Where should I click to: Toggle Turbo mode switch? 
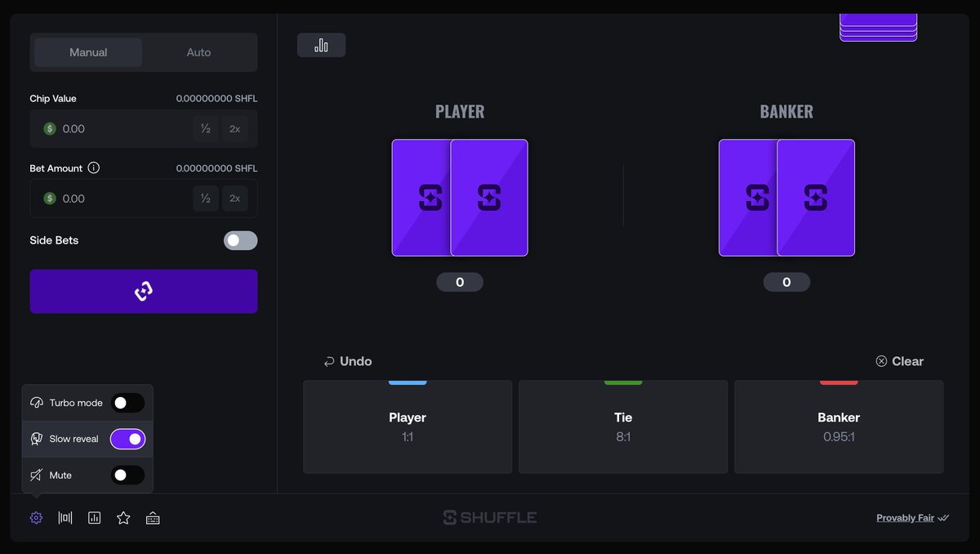click(127, 403)
